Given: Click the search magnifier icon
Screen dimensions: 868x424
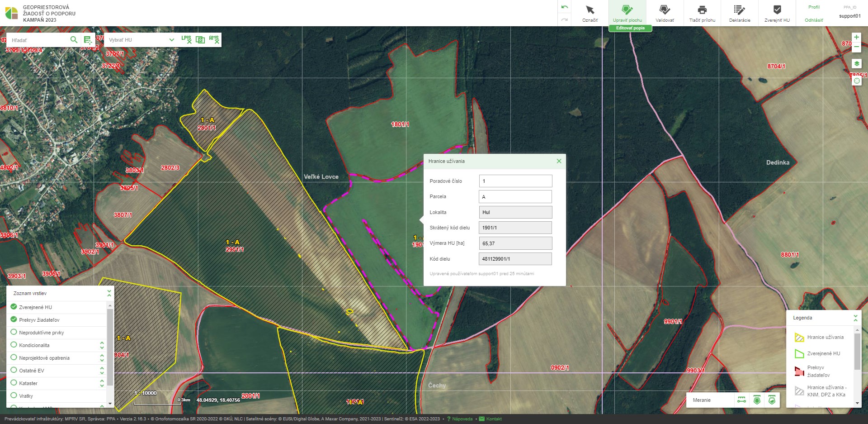Looking at the screenshot, I should tap(74, 40).
